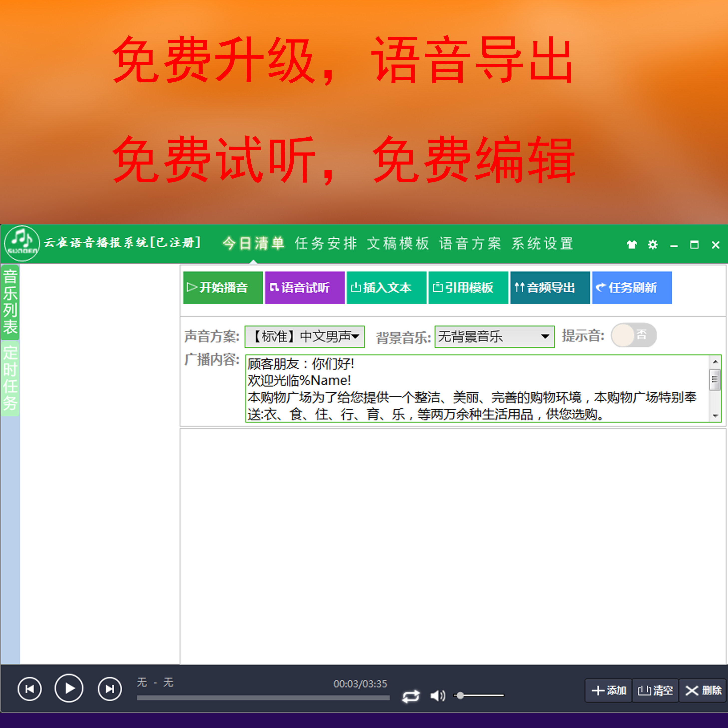This screenshot has width=728, height=728.
Task: Open the gear settings icon in the title bar
Action: tap(652, 245)
